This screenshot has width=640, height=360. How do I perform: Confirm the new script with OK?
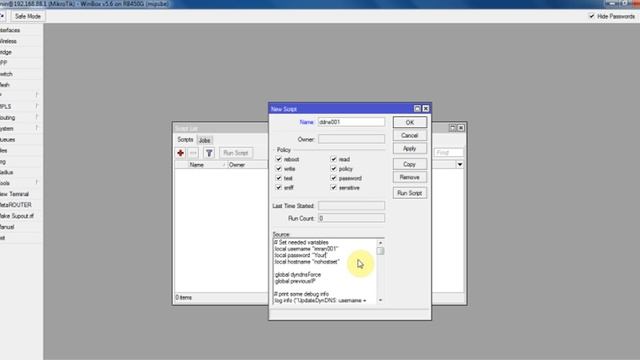410,122
